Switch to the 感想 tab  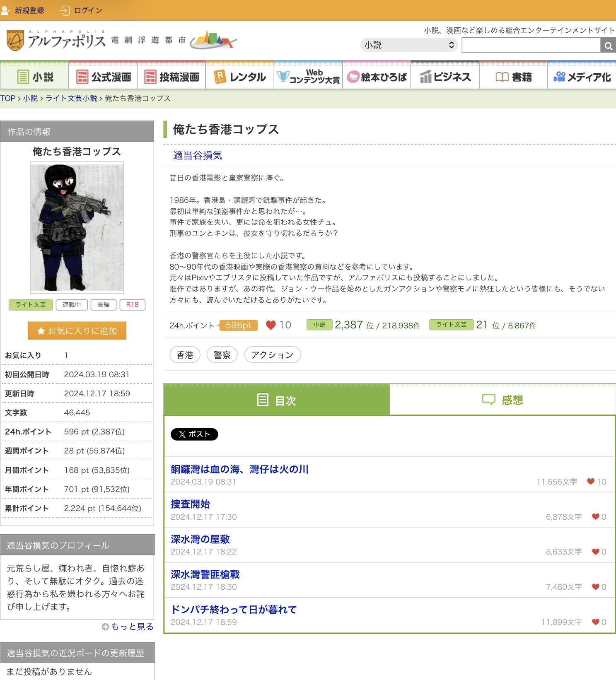pos(502,400)
